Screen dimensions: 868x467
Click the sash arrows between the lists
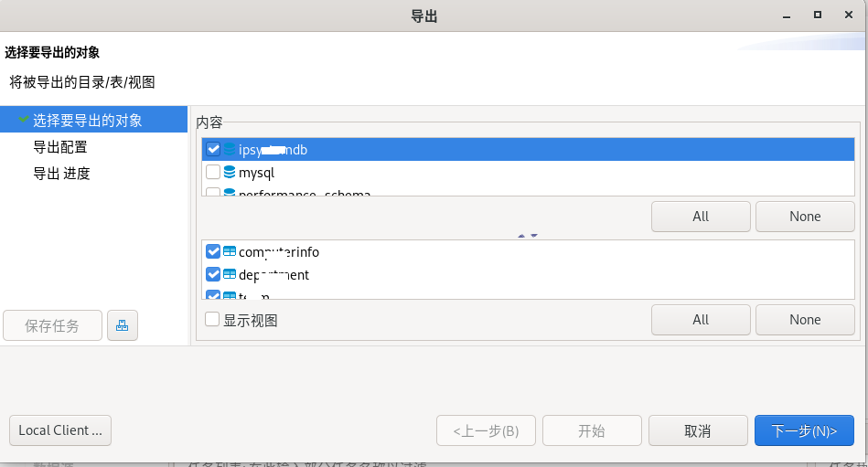(528, 236)
